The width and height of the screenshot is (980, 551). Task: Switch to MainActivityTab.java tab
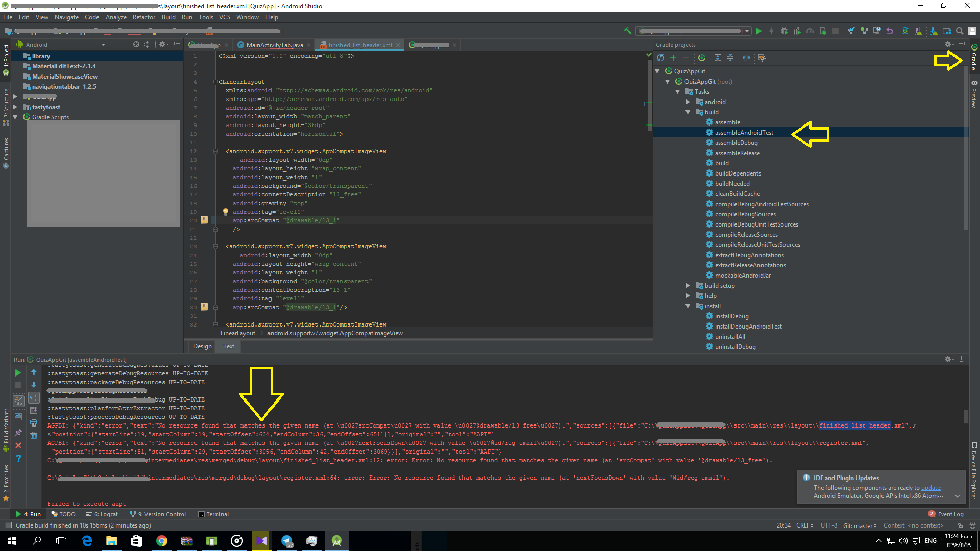tap(274, 45)
